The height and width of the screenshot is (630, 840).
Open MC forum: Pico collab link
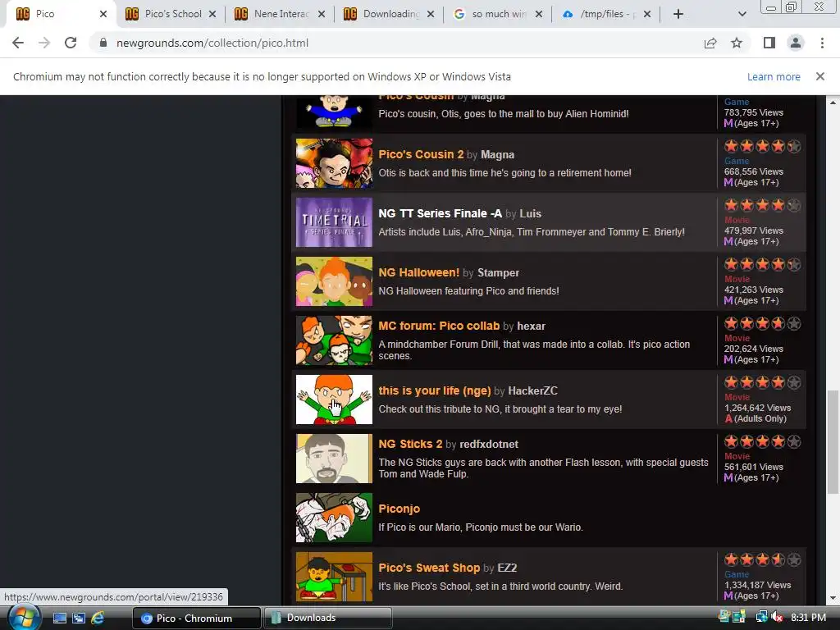[439, 326]
